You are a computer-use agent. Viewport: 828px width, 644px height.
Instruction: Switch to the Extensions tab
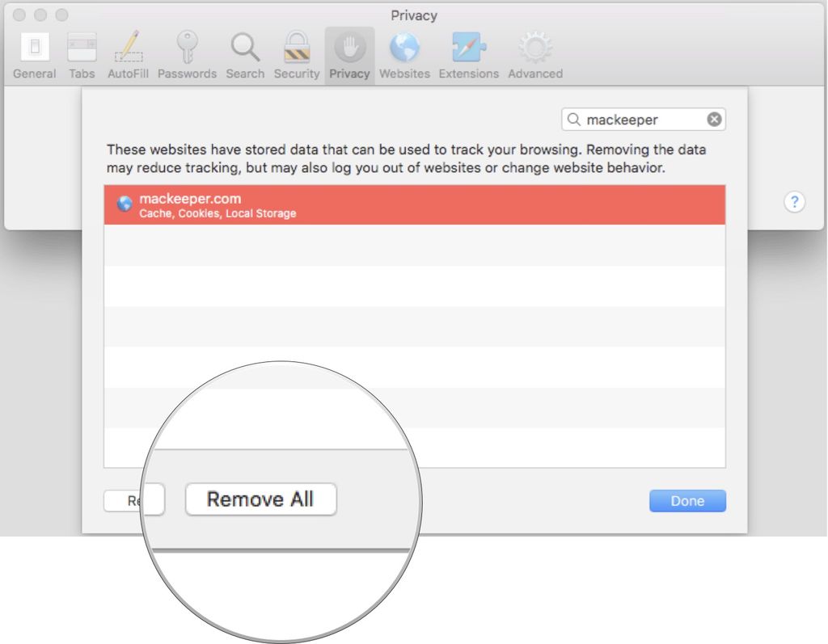pyautogui.click(x=468, y=48)
